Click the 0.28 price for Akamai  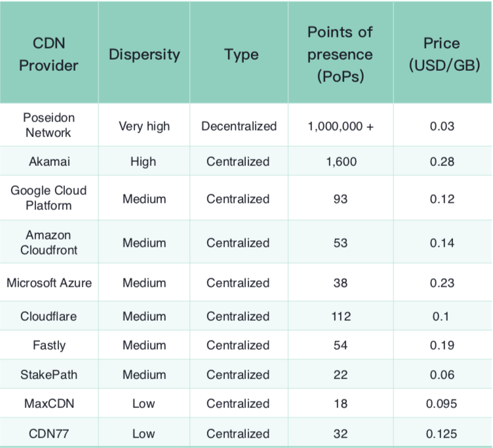[442, 161]
